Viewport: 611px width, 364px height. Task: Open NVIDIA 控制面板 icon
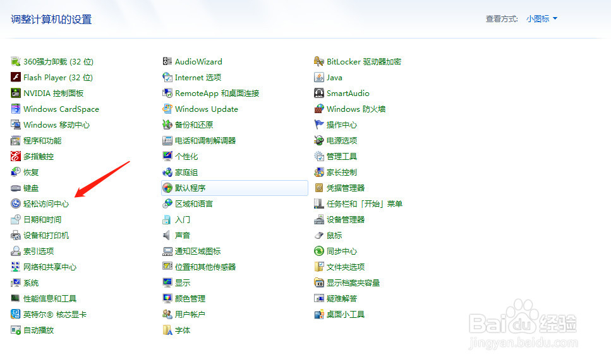coord(16,93)
